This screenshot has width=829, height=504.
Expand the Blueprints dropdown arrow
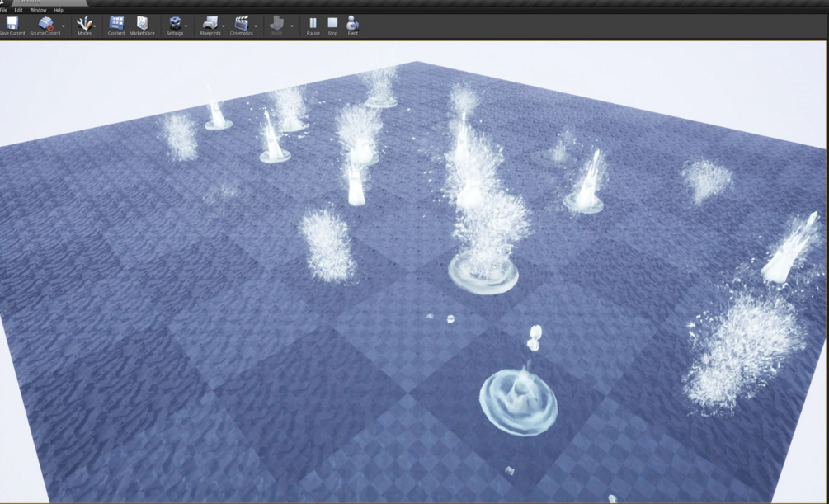223,26
